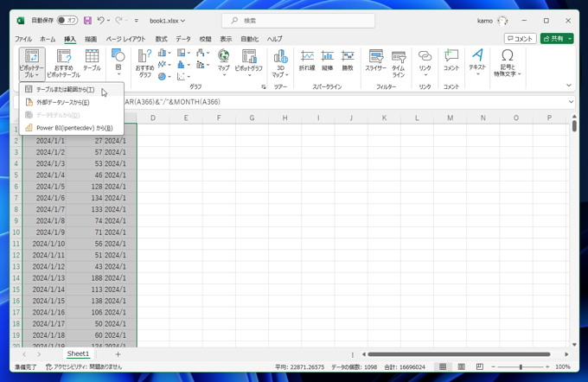Screen dimensions: 588x382
Task: Open the illustrations (図) button
Action: click(118, 62)
